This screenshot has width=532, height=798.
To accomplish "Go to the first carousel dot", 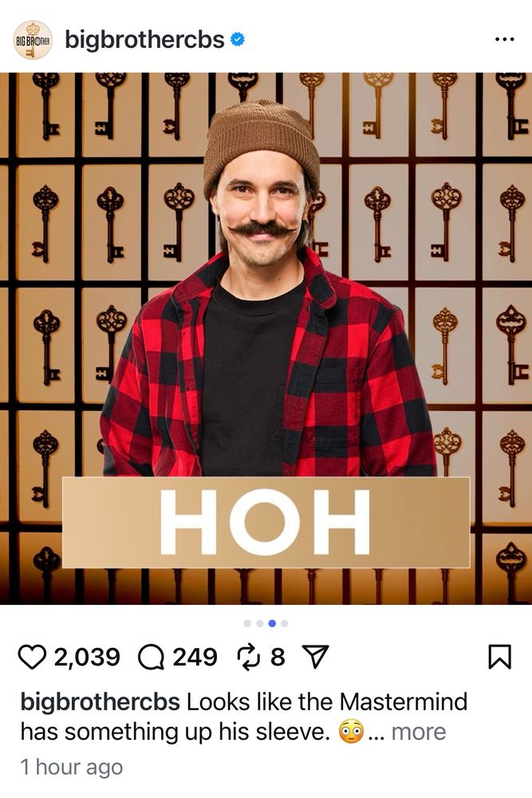I will (x=248, y=623).
